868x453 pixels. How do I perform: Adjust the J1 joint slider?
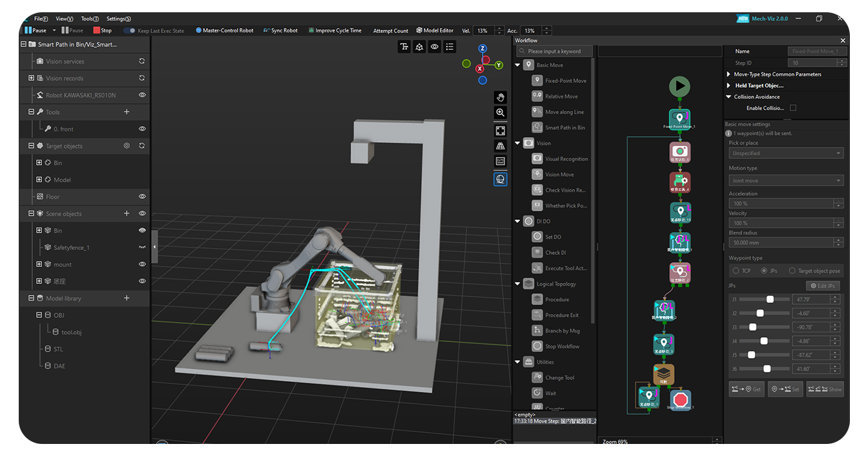770,299
